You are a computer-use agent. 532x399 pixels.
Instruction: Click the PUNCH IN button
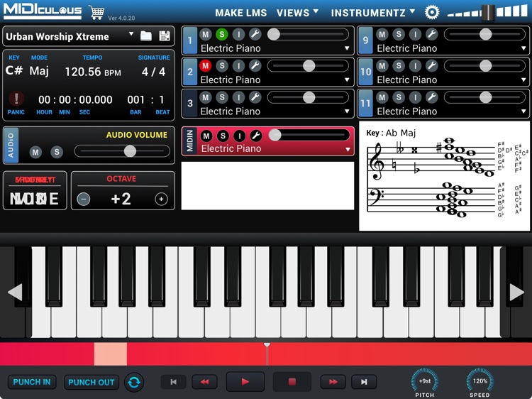pos(32,382)
